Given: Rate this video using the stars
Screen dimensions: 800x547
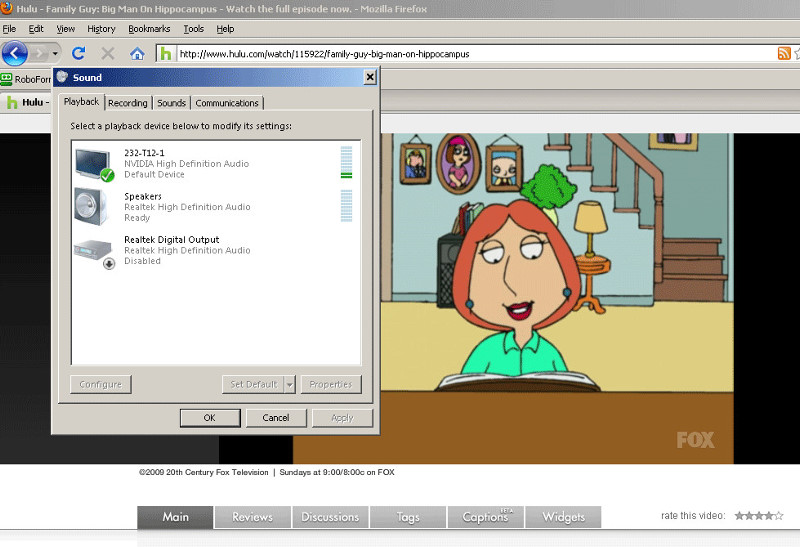Looking at the screenshot, I should [x=758, y=516].
